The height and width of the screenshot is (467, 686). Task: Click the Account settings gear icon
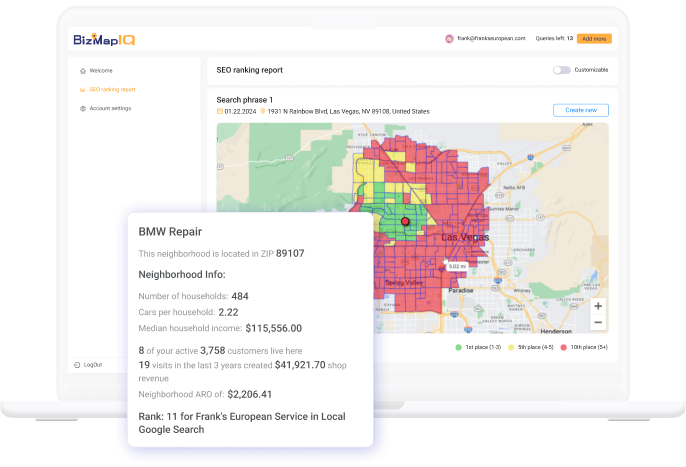point(83,108)
